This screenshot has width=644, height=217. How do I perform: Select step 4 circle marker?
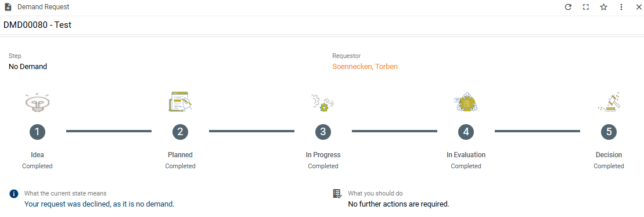pyautogui.click(x=466, y=132)
